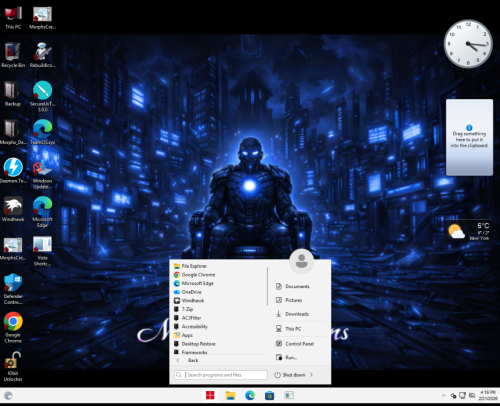Click the Search programs and files box
Viewport: 500px width, 406px height.
point(221,375)
